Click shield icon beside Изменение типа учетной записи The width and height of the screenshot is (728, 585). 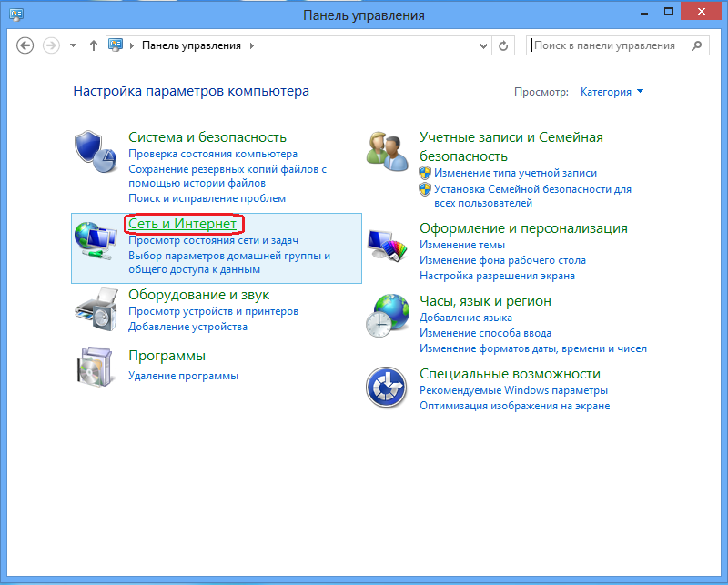[x=425, y=173]
